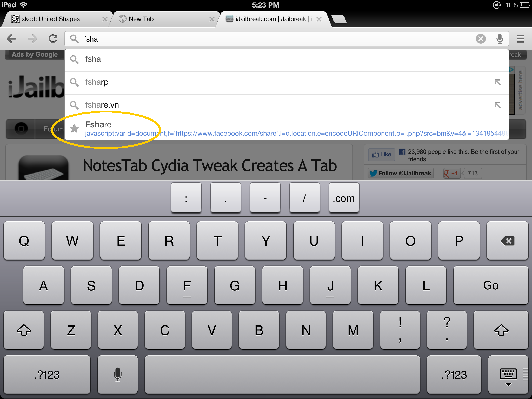Choose the 'fsharp' search suggestion
This screenshot has height=399, width=532.
point(287,82)
